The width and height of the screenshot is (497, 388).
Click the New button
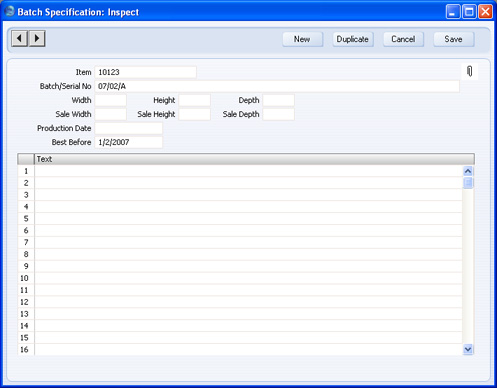(303, 39)
